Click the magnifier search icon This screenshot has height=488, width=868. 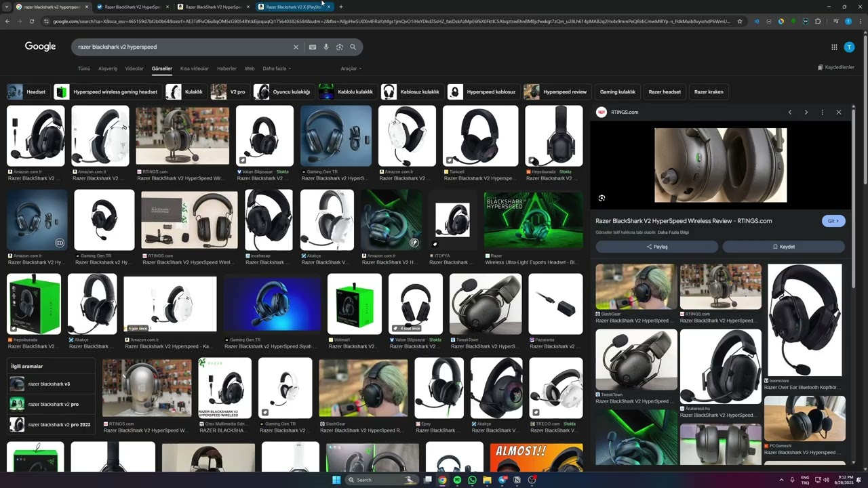click(x=353, y=47)
